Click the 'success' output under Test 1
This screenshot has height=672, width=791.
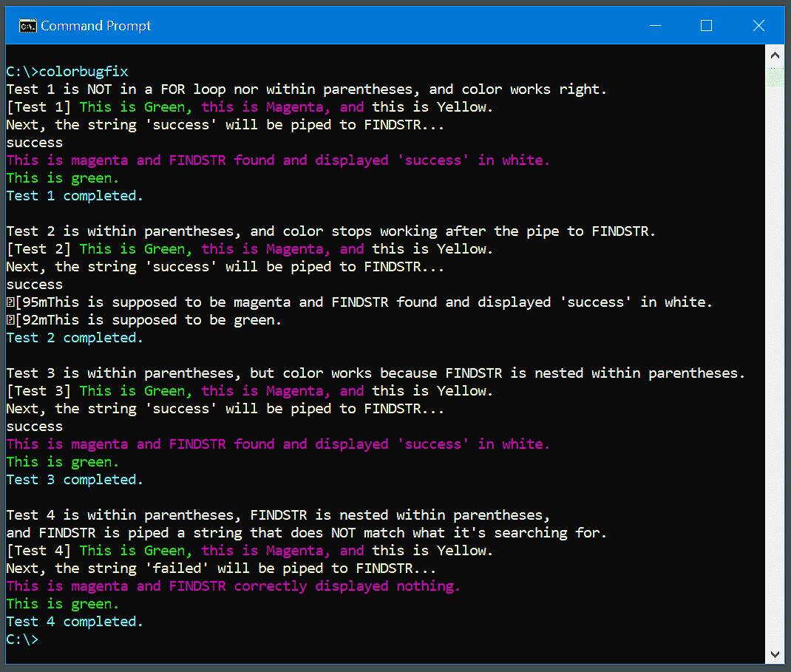click(34, 142)
